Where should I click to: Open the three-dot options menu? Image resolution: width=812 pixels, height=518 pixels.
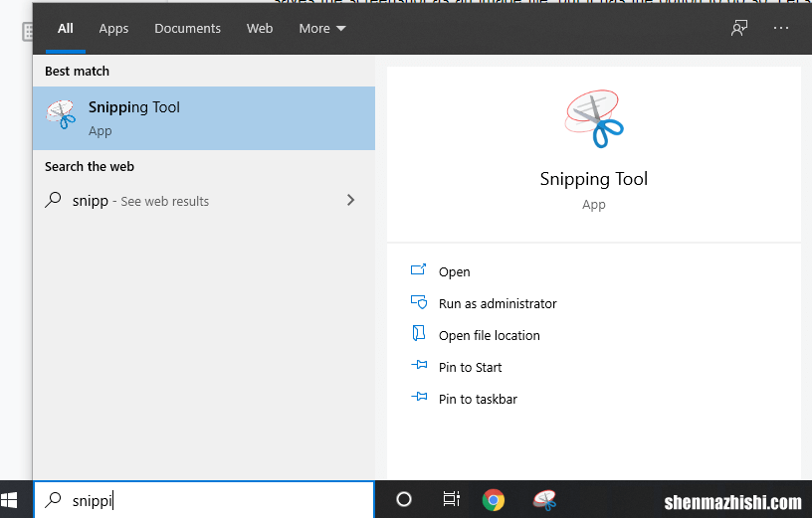(780, 28)
